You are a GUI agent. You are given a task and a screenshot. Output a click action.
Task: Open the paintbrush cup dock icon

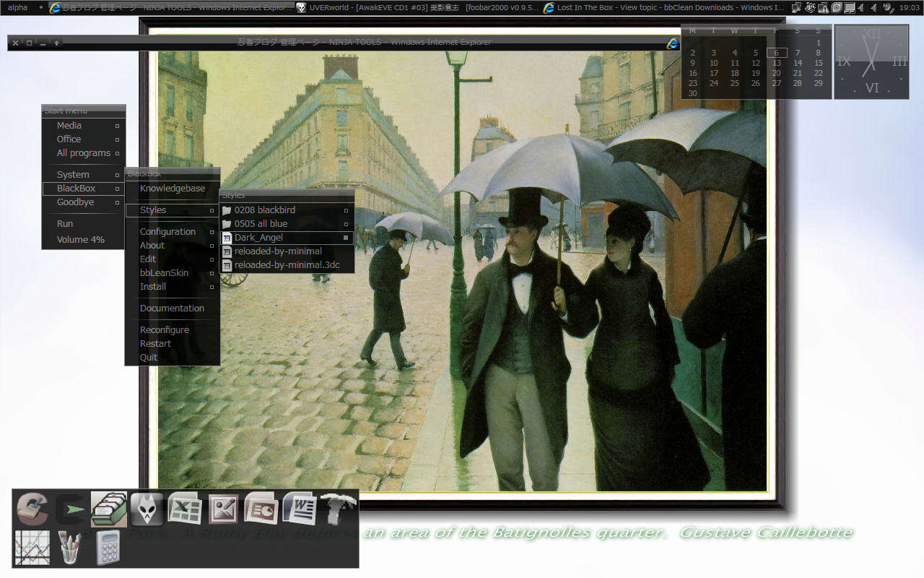(70, 548)
